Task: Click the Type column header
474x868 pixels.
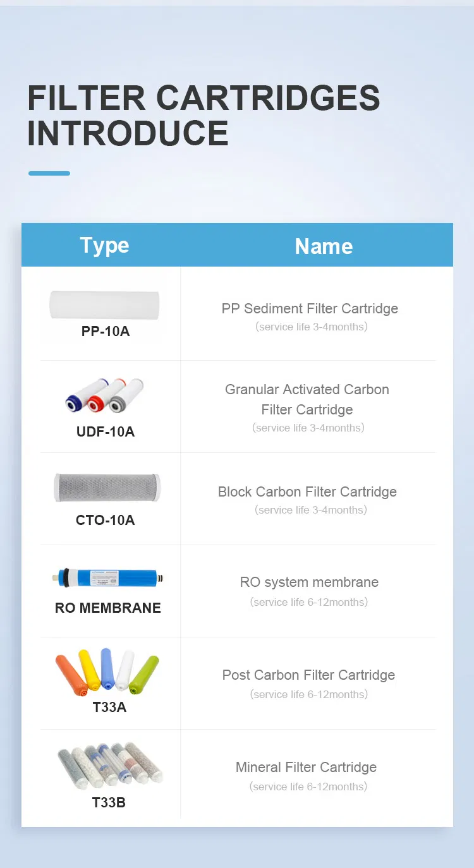Action: coord(104,245)
